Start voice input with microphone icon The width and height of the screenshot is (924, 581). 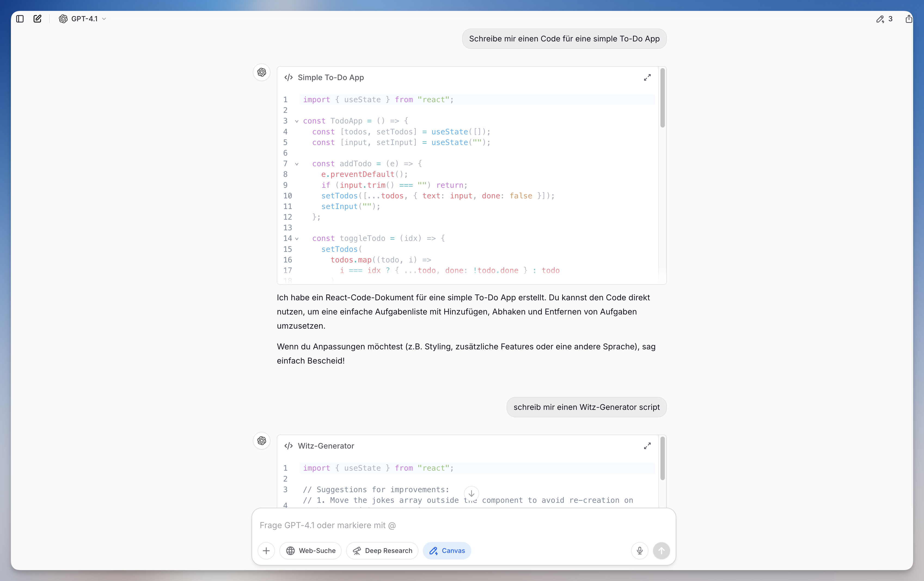tap(639, 551)
